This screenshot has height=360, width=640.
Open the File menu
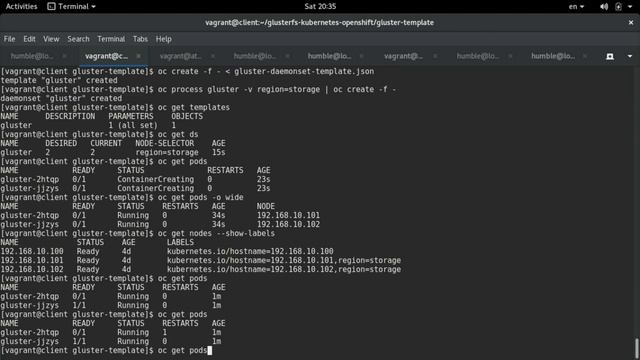pos(9,39)
